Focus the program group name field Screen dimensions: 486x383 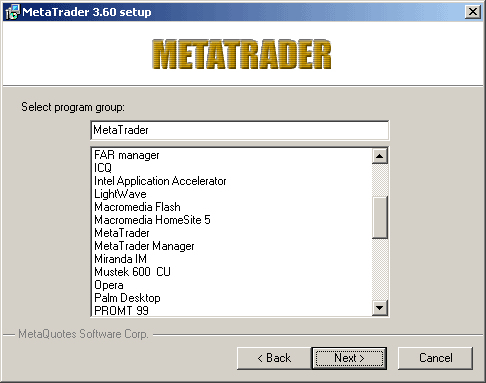pos(239,130)
